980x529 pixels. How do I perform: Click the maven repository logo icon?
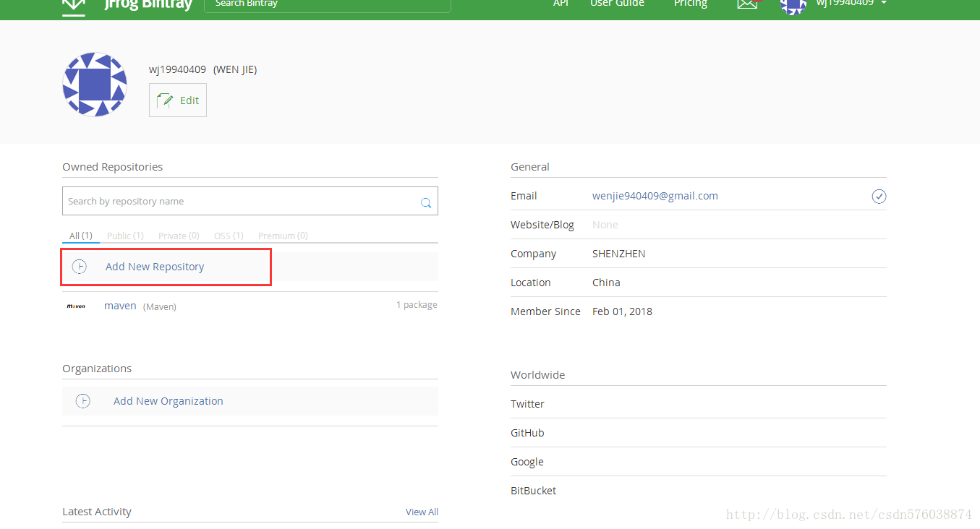(x=76, y=306)
